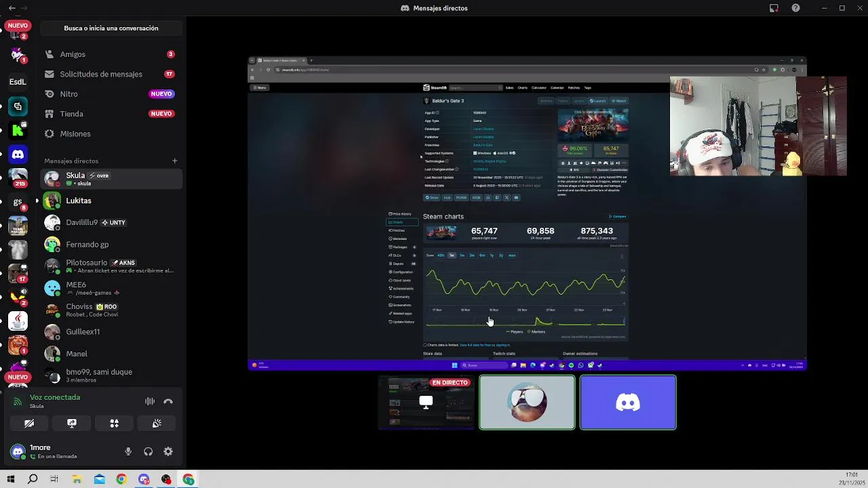
Task: Open Task View from the taskbar
Action: click(x=54, y=479)
